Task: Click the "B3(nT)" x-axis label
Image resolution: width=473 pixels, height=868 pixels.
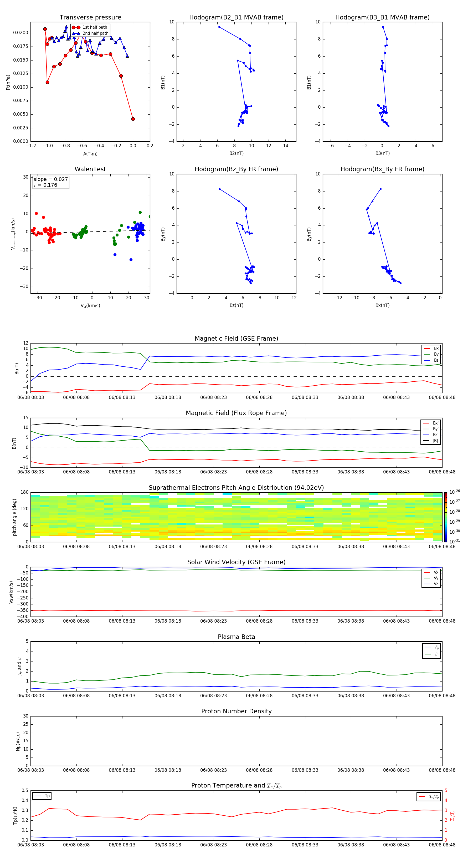Action: (x=382, y=153)
